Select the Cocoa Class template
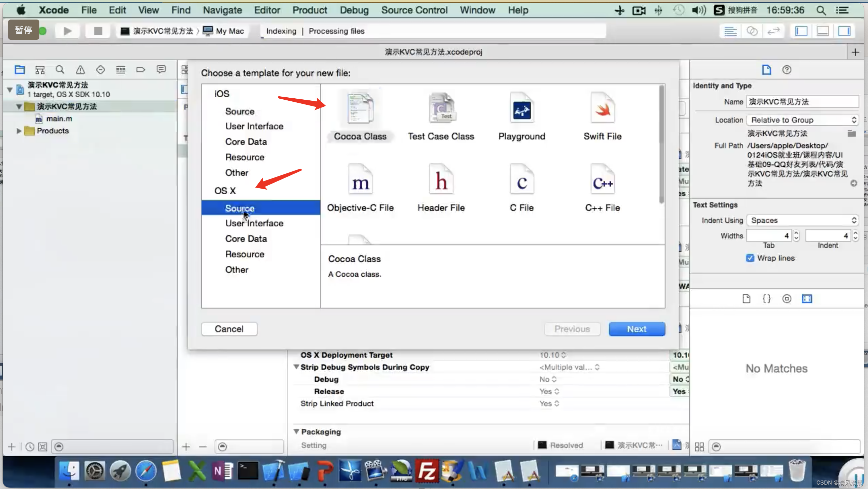The height and width of the screenshot is (489, 868). click(x=360, y=116)
